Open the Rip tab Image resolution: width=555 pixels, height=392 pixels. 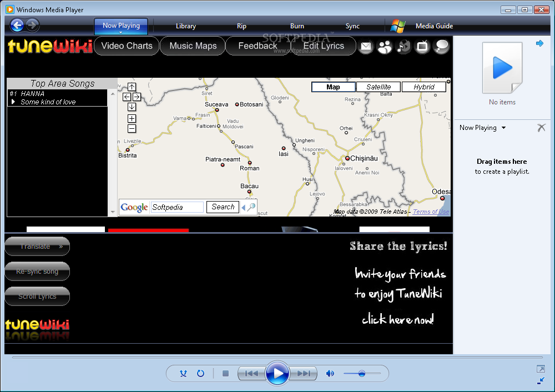coord(241,26)
